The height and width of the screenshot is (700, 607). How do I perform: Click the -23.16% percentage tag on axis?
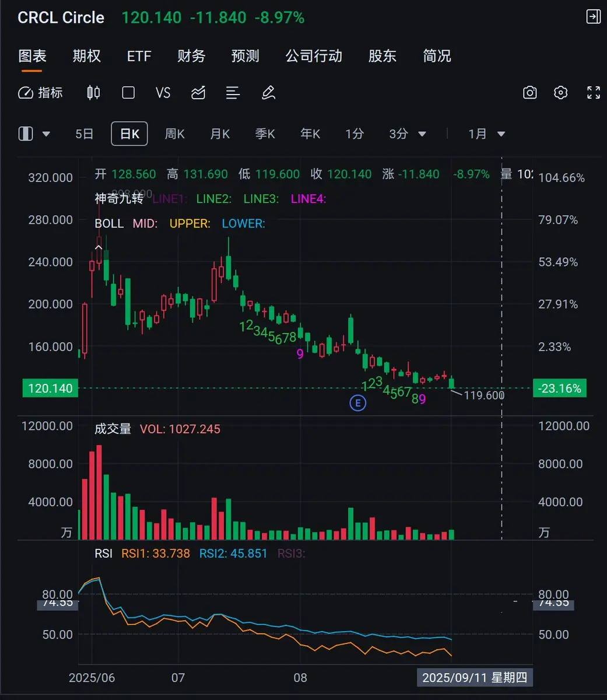[560, 388]
